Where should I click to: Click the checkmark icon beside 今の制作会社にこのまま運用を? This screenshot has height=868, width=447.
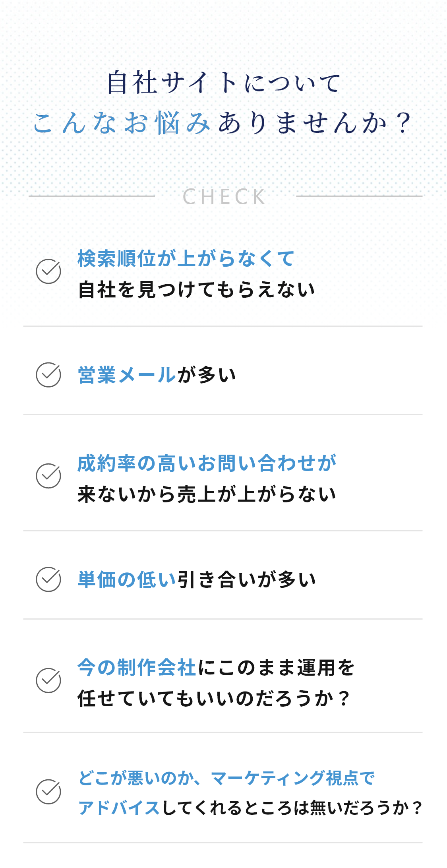click(48, 680)
